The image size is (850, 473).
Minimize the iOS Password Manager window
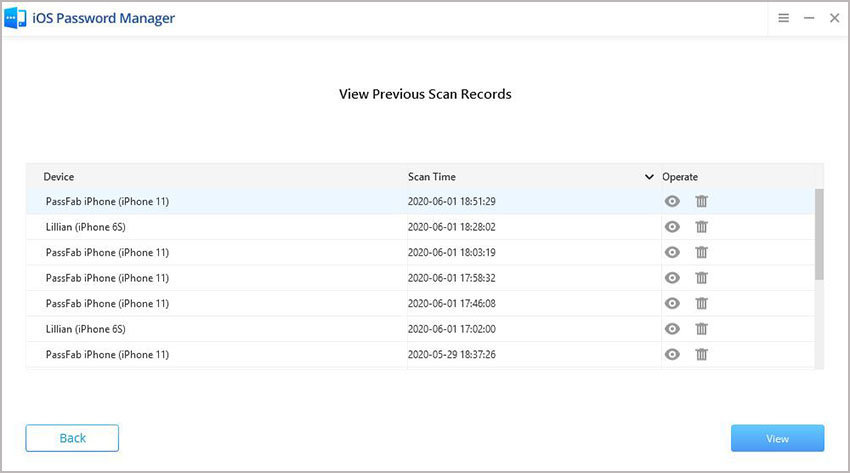click(x=809, y=18)
